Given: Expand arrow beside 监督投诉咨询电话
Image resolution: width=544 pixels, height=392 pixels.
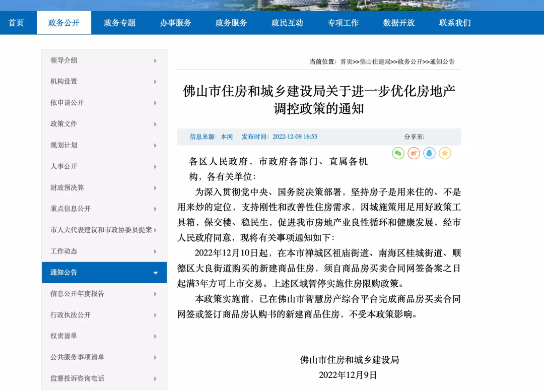Looking at the screenshot, I should (155, 378).
